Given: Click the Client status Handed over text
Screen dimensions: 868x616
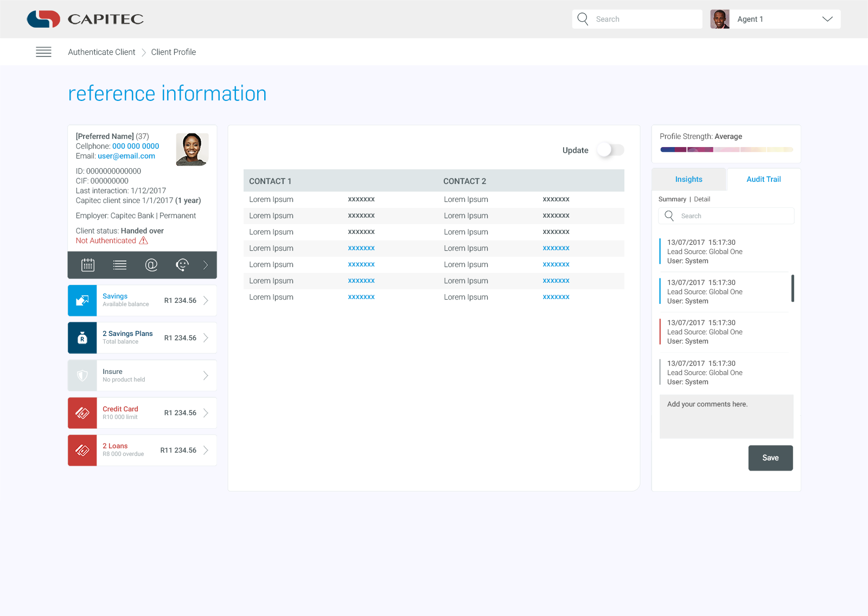Looking at the screenshot, I should click(x=120, y=231).
